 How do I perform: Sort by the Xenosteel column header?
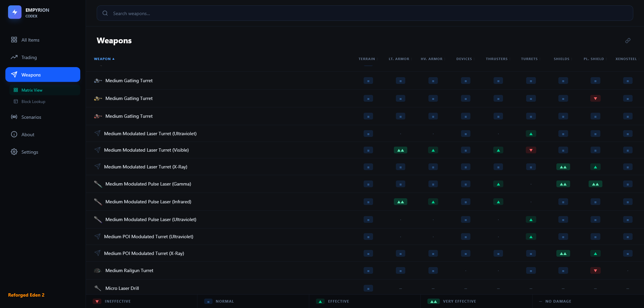[626, 59]
